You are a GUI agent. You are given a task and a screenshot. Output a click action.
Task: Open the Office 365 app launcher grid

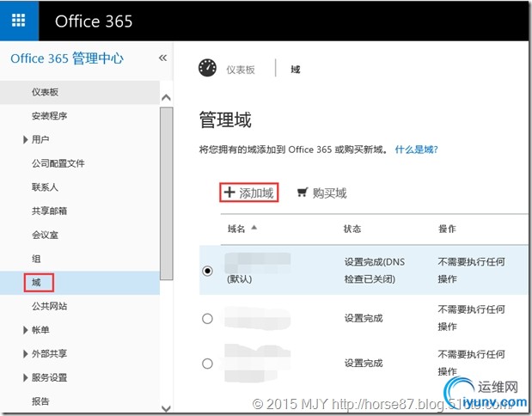coord(19,21)
